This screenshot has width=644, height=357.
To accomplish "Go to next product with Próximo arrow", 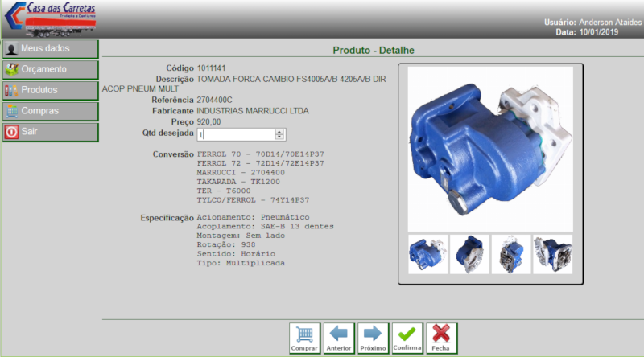I will click(x=373, y=339).
